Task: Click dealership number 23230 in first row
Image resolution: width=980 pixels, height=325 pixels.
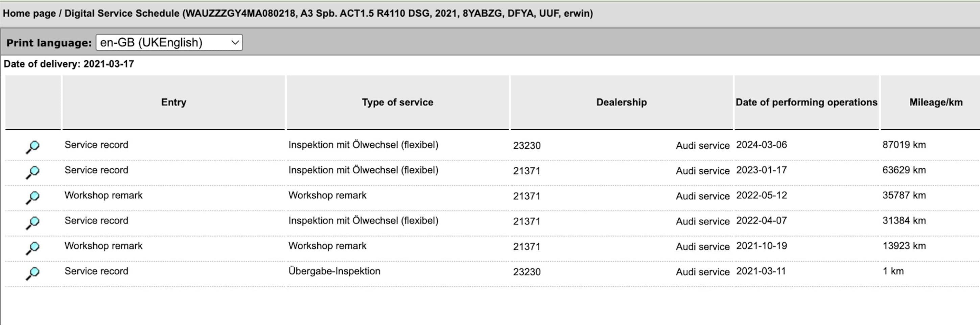Action: (527, 146)
